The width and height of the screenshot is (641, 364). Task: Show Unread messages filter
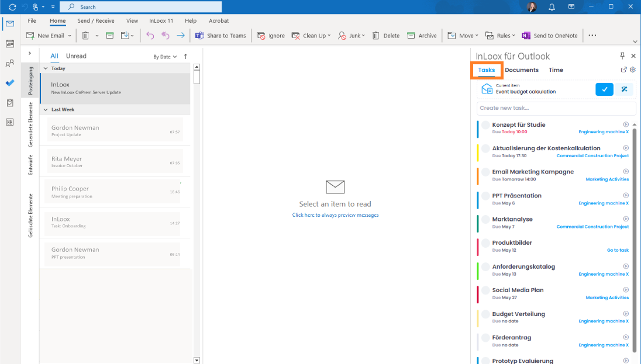[76, 56]
